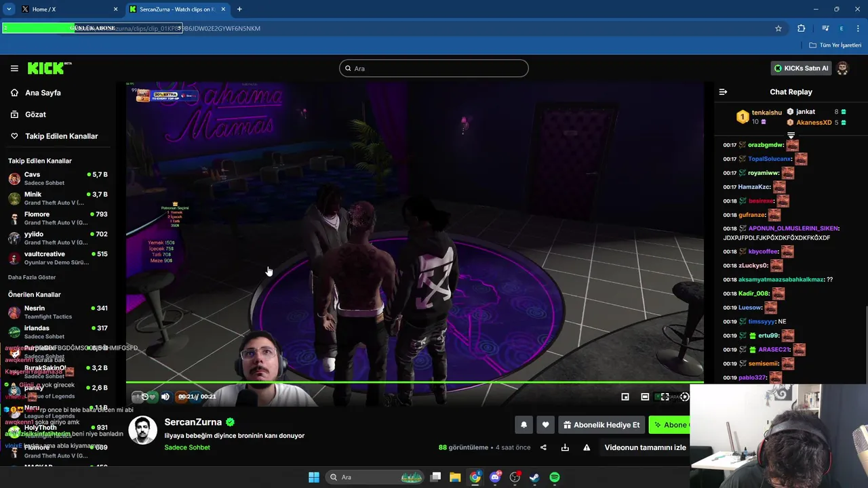The height and width of the screenshot is (488, 868).
Task: Open SercanZurna profile avatar
Action: [142, 430]
